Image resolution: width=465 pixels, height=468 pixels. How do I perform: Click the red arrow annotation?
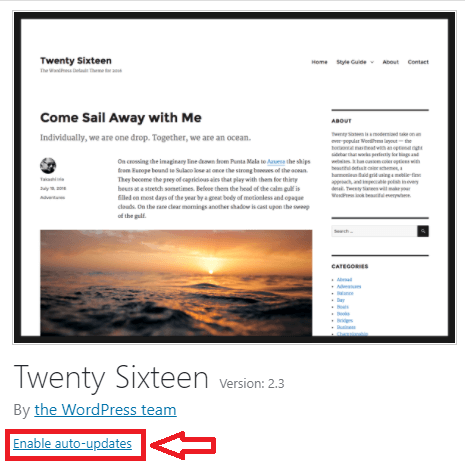183,445
